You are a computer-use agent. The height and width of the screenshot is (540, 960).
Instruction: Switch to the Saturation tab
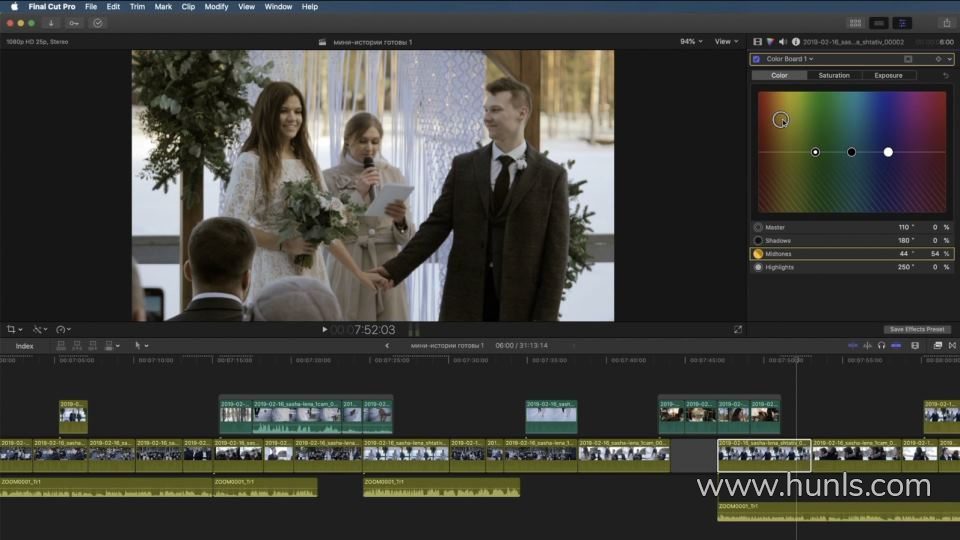pos(834,75)
